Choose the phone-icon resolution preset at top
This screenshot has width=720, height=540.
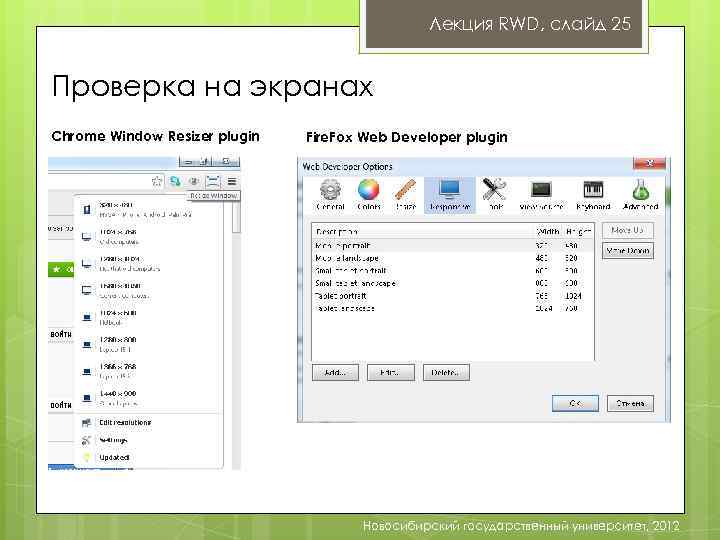[148, 209]
